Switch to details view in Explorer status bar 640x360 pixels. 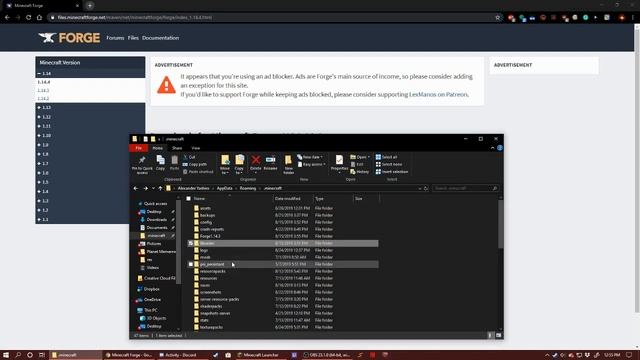point(490,336)
